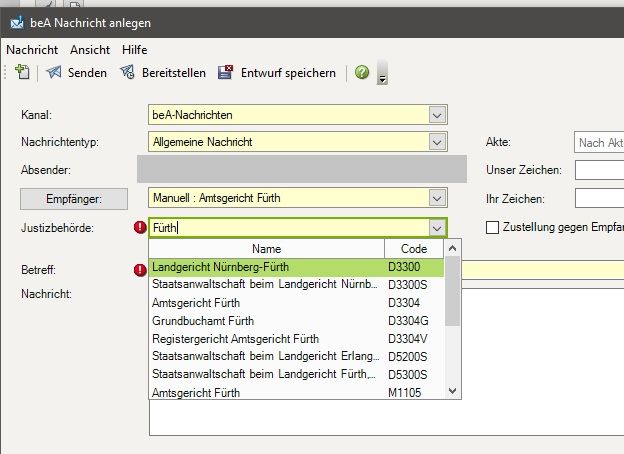
Task: Expand the Kanal dropdown
Action: coord(437,115)
